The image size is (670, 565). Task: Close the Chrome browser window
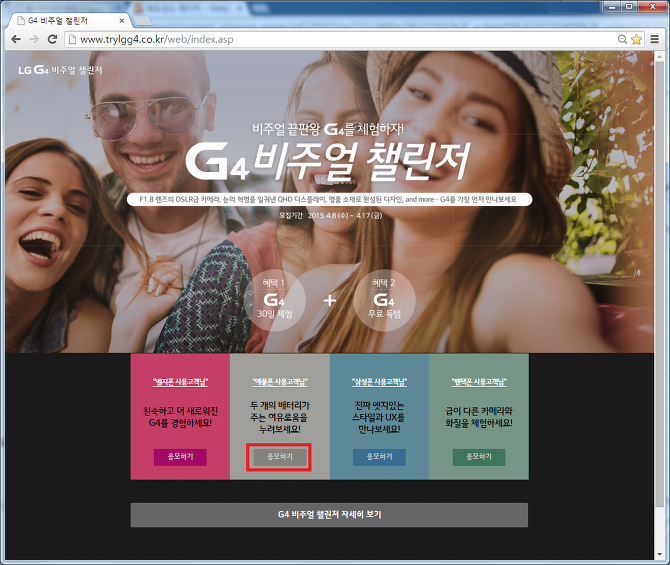[x=652, y=6]
